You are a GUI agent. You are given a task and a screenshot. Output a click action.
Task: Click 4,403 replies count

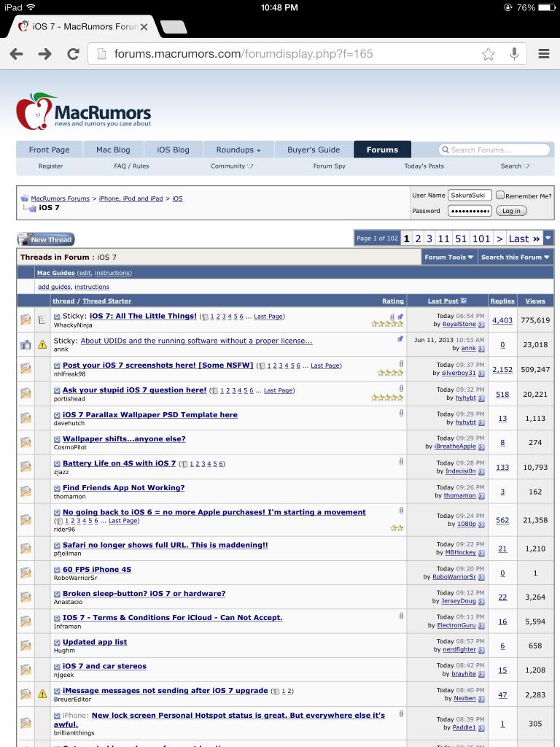[502, 320]
